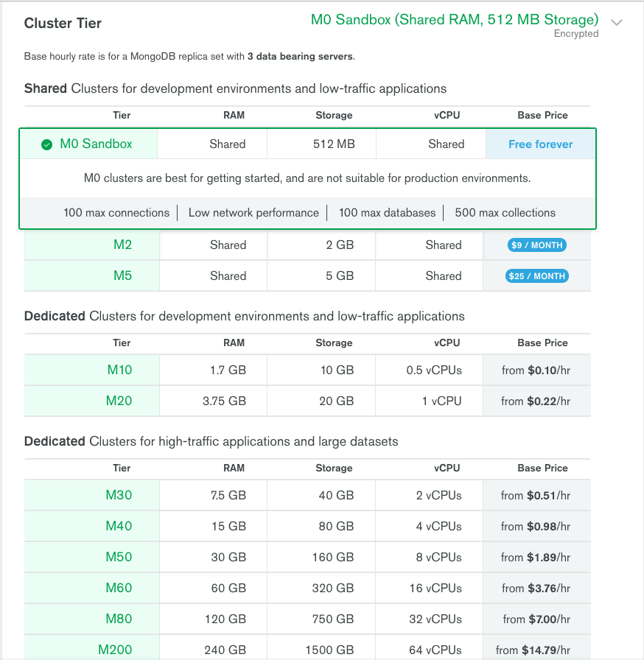Click the 'from $3.76/hr' price
This screenshot has width=644, height=660.
(536, 589)
